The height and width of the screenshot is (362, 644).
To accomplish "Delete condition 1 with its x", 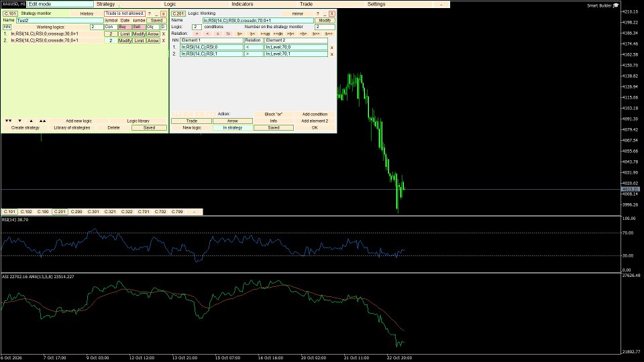I will 332,48.
